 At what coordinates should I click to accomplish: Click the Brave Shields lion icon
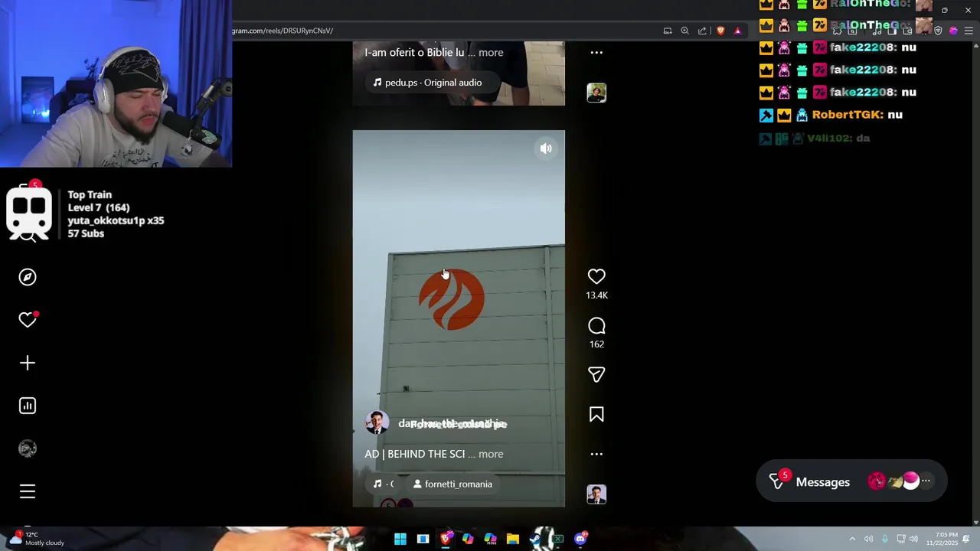pos(720,31)
